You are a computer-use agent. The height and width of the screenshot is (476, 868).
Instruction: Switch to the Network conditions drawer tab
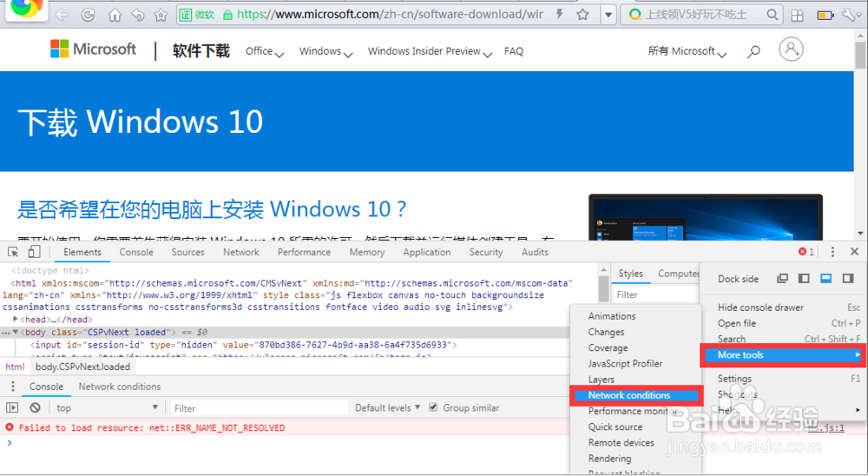(x=120, y=387)
